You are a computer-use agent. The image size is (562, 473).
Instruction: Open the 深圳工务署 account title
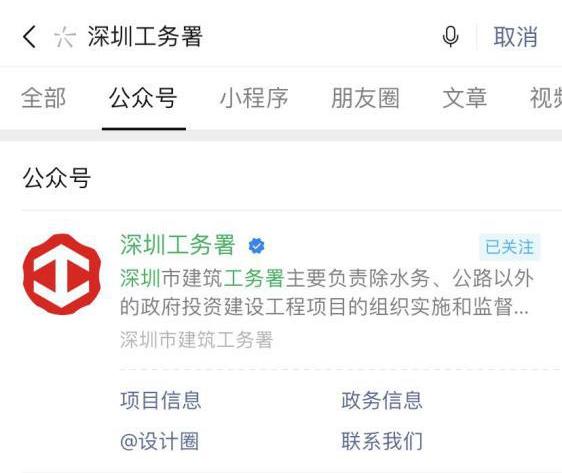[x=177, y=245]
